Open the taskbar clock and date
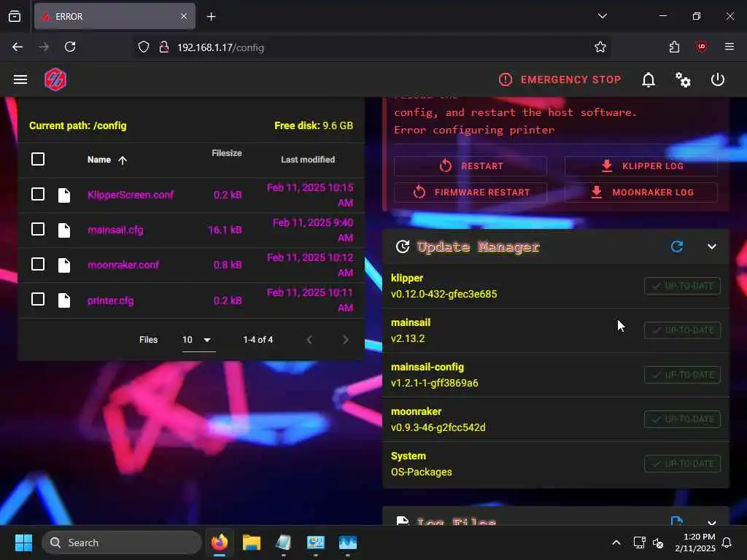The width and height of the screenshot is (747, 560). (x=695, y=542)
